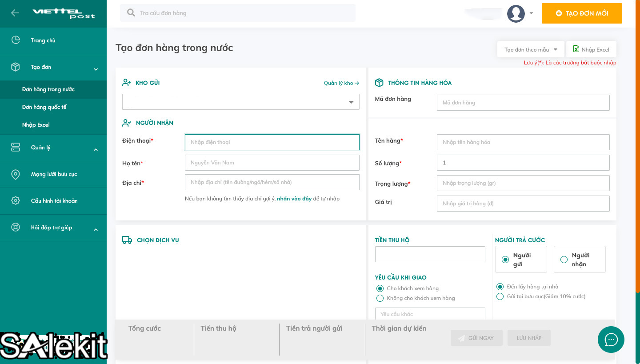640x364 pixels.
Task: Open the chat support bubble
Action: [611, 340]
